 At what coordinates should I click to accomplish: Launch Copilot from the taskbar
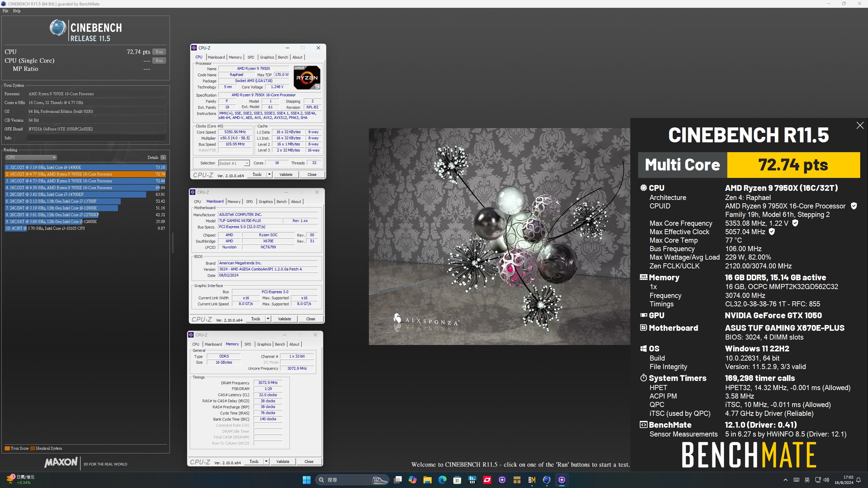click(x=413, y=480)
